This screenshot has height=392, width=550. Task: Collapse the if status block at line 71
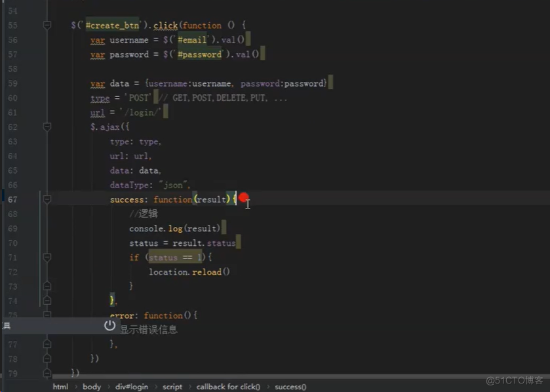click(47, 256)
